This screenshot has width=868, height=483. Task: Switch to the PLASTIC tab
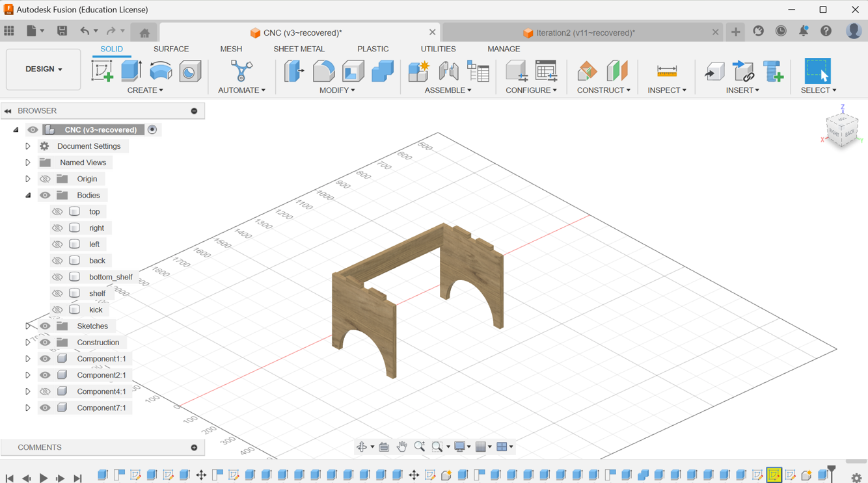tap(373, 49)
